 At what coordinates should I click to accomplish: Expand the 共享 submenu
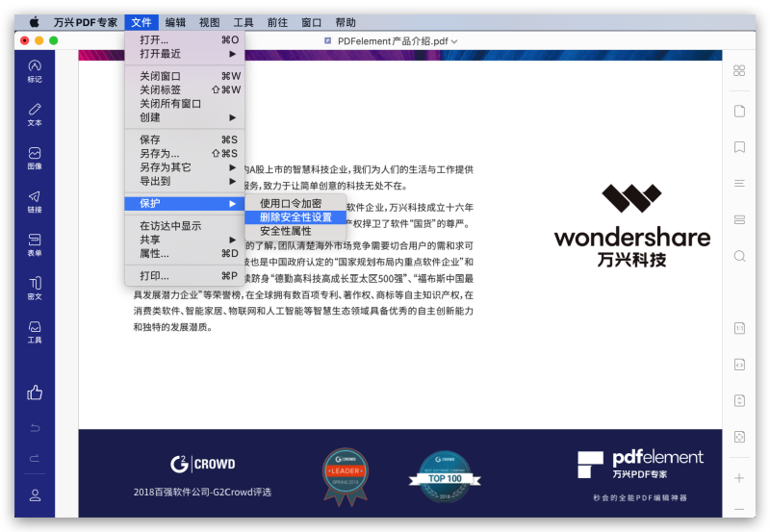pyautogui.click(x=185, y=240)
